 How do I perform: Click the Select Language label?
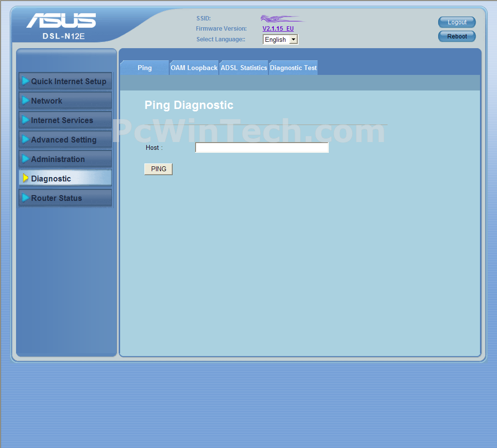[x=221, y=39]
